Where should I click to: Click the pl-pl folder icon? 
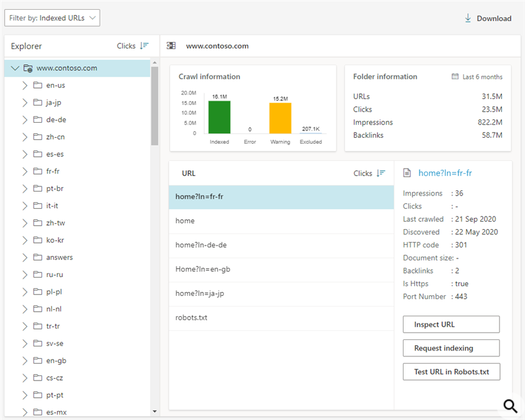coord(37,291)
